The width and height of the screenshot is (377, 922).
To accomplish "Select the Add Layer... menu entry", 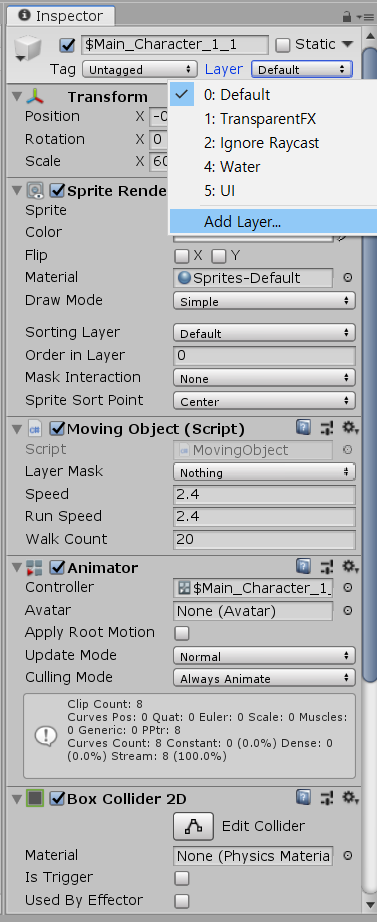I will tap(273, 222).
